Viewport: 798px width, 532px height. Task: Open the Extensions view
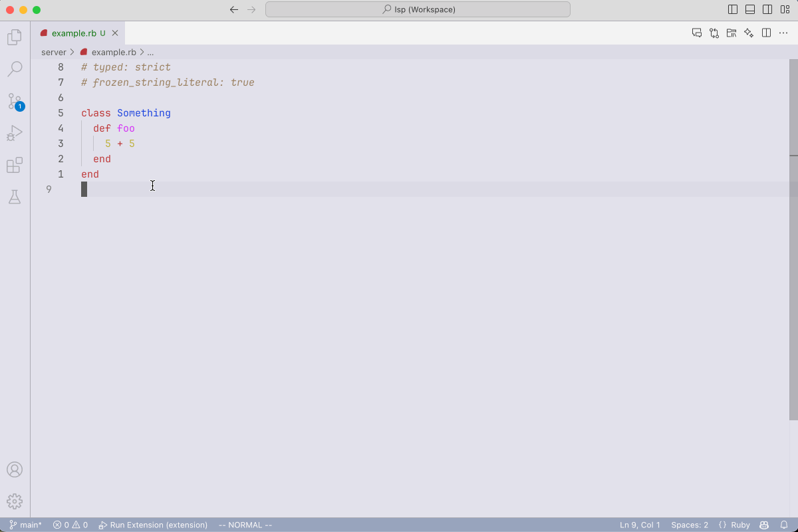[x=15, y=165]
